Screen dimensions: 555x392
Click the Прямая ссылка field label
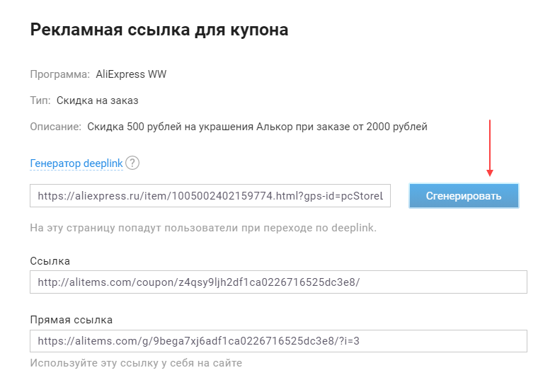click(x=71, y=320)
